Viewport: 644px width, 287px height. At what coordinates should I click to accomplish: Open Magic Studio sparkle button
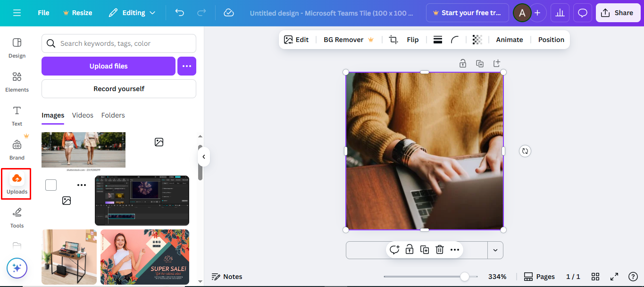(x=17, y=268)
